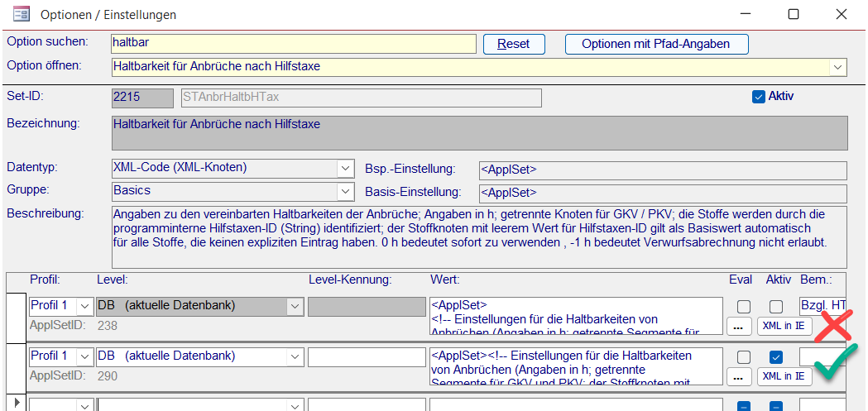The image size is (868, 411).
Task: Click XML in IE for ApplSetID 290
Action: 784,376
